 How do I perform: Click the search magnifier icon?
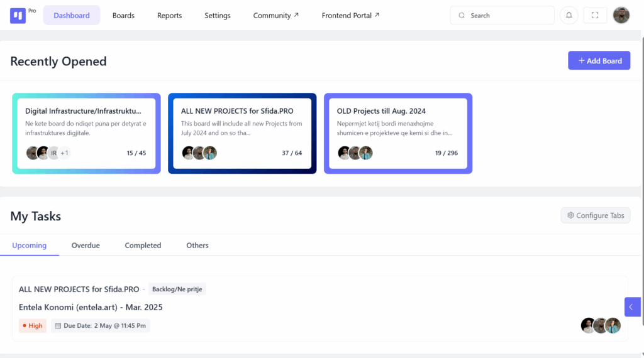[x=462, y=15]
